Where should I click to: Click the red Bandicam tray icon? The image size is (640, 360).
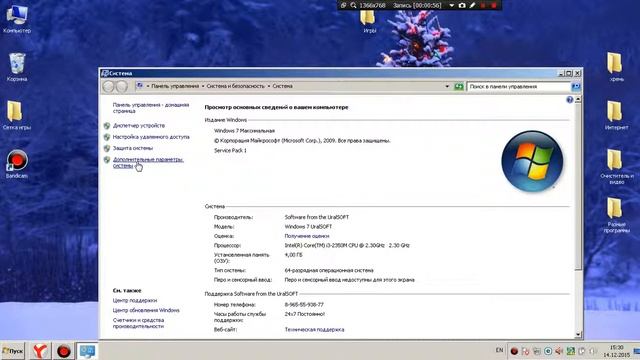tap(514, 351)
